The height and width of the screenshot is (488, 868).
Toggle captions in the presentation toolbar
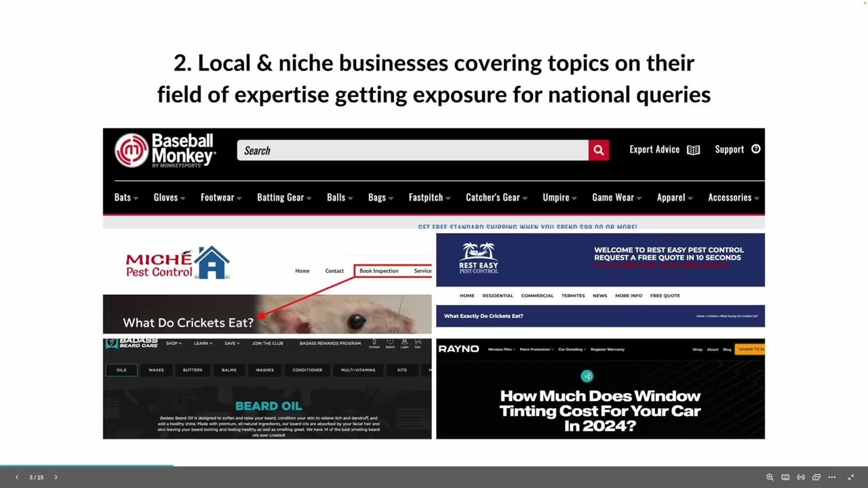pyautogui.click(x=785, y=477)
